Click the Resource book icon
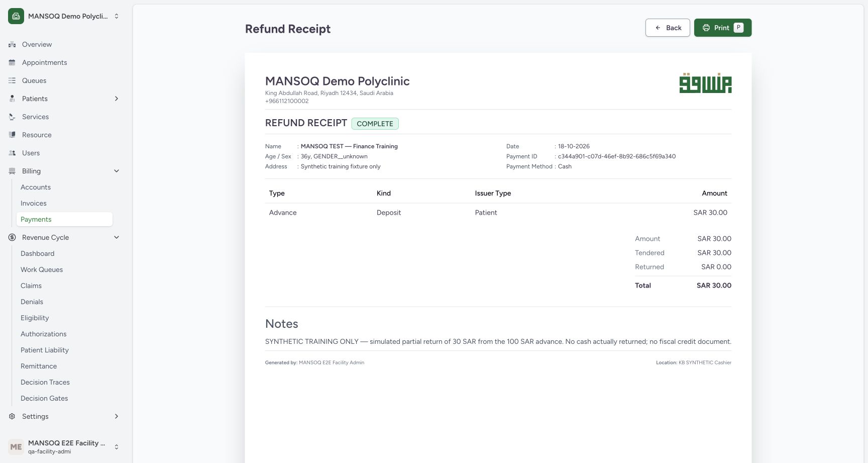The width and height of the screenshot is (868, 463). tap(12, 135)
